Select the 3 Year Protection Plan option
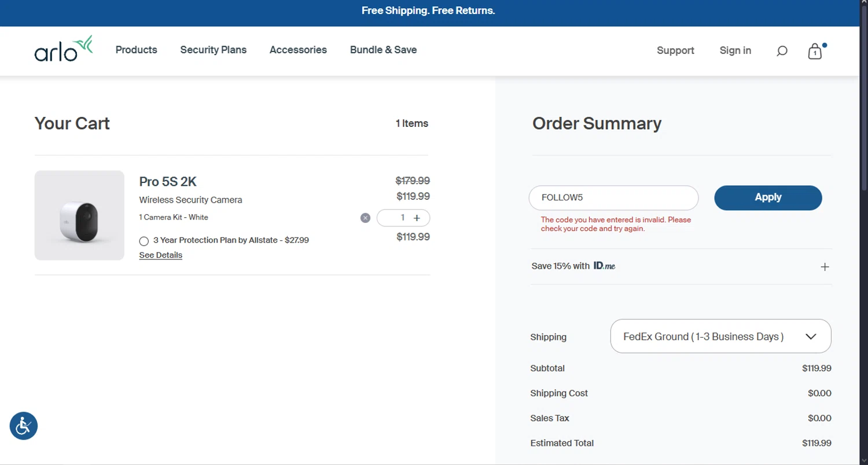The height and width of the screenshot is (465, 868). (144, 241)
